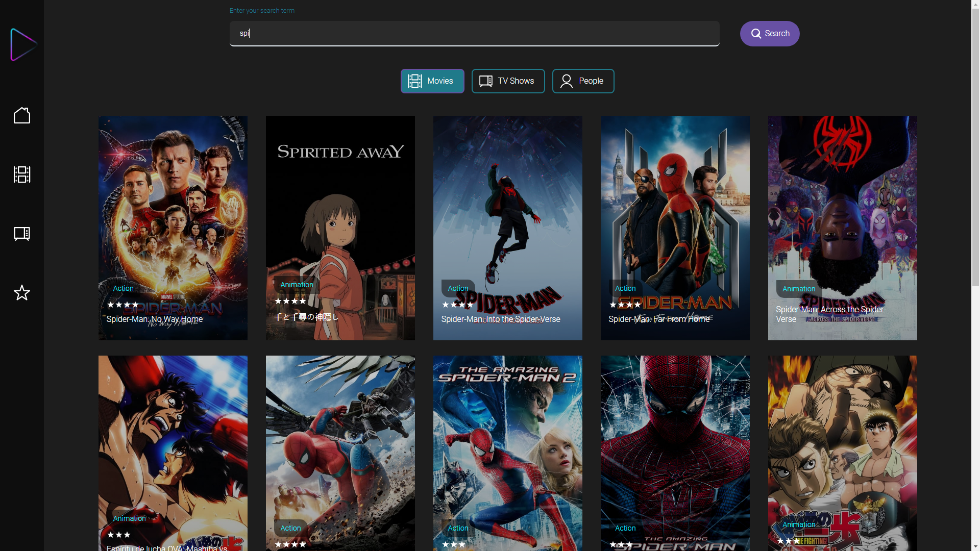The image size is (980, 551).
Task: Click the Spider-Man: No Way Home title
Action: pos(154,319)
